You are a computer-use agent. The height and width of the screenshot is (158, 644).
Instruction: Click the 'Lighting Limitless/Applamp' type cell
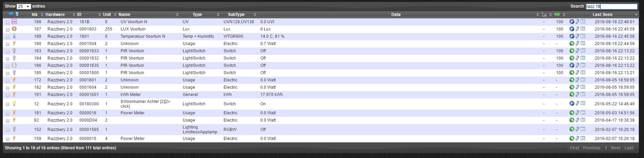(x=200, y=129)
